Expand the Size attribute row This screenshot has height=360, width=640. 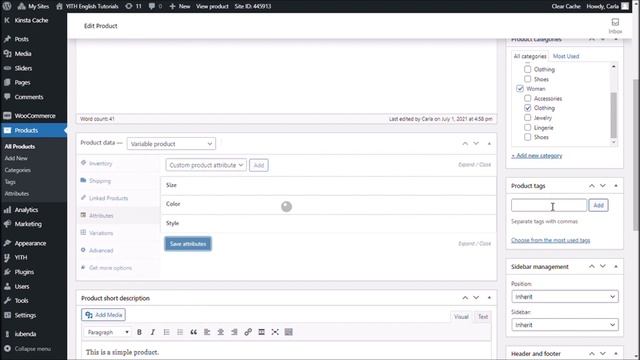(x=329, y=185)
